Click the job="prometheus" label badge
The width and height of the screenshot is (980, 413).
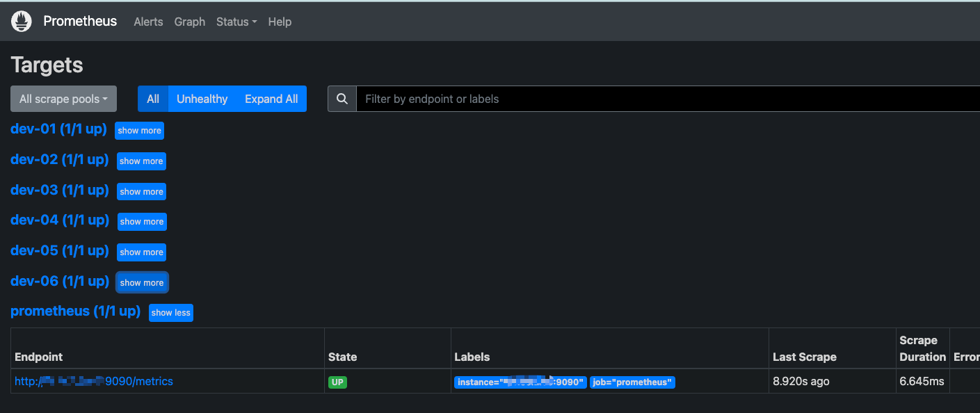[632, 382]
